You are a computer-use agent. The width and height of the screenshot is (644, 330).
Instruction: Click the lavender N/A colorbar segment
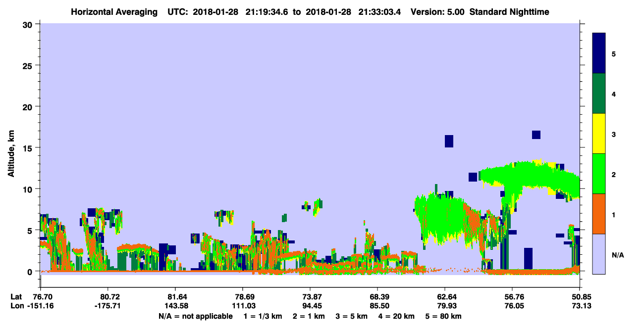pyautogui.click(x=599, y=254)
